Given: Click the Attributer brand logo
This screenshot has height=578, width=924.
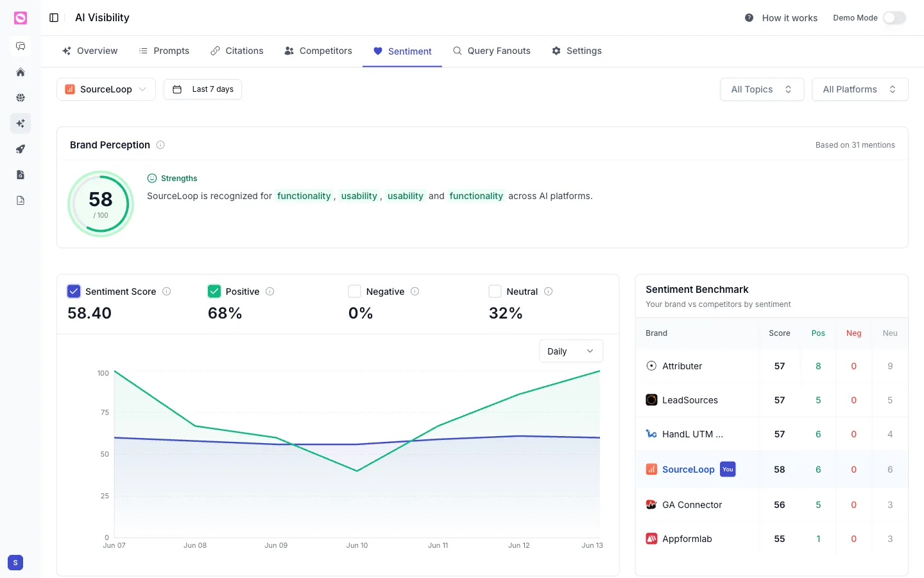Looking at the screenshot, I should click(x=651, y=366).
